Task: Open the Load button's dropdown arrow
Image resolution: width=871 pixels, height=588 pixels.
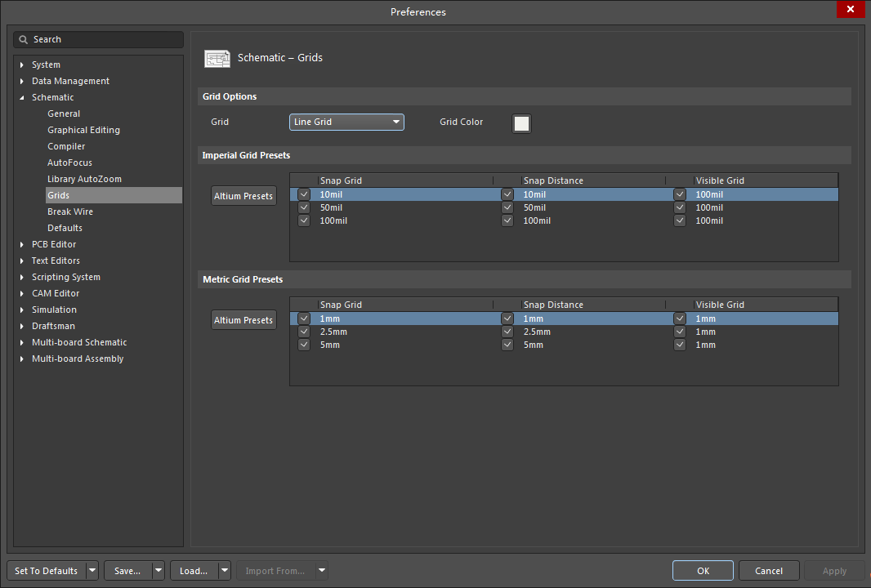Action: 223,570
